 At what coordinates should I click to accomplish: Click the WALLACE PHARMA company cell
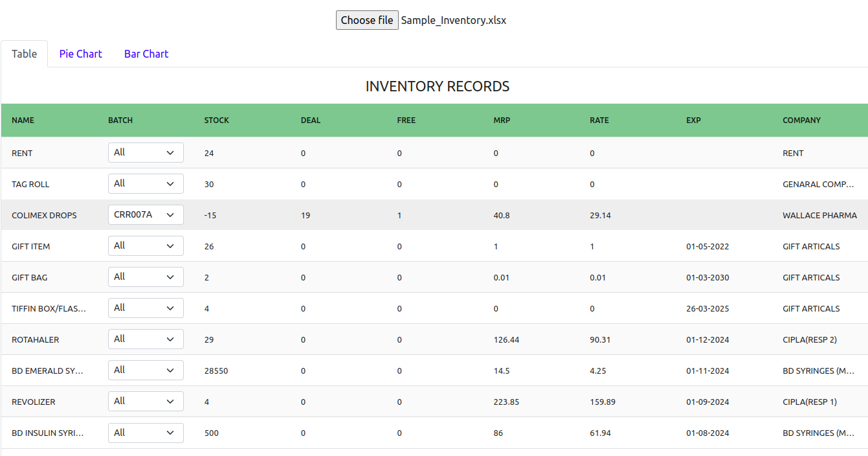click(819, 214)
